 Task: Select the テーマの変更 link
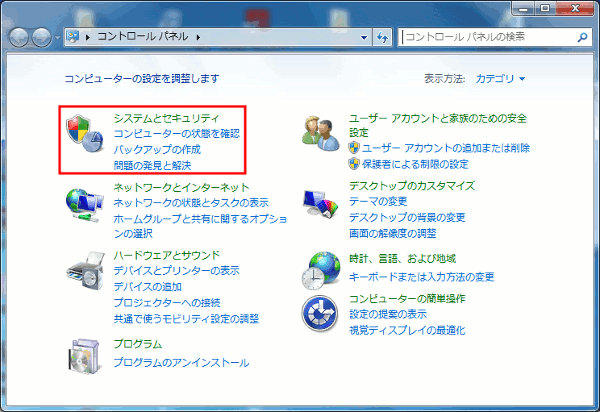[379, 201]
